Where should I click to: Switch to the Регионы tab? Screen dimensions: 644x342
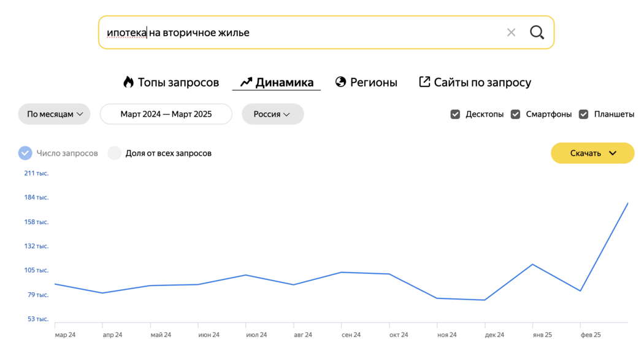pyautogui.click(x=366, y=82)
